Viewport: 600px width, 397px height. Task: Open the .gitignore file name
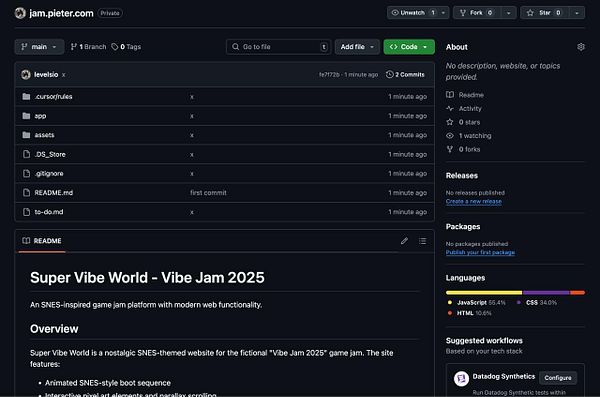[x=49, y=173]
